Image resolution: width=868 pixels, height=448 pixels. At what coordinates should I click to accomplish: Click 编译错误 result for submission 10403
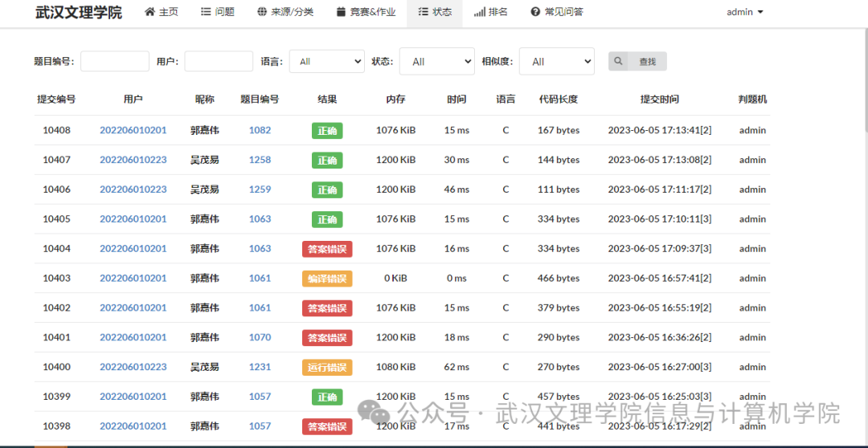click(327, 279)
